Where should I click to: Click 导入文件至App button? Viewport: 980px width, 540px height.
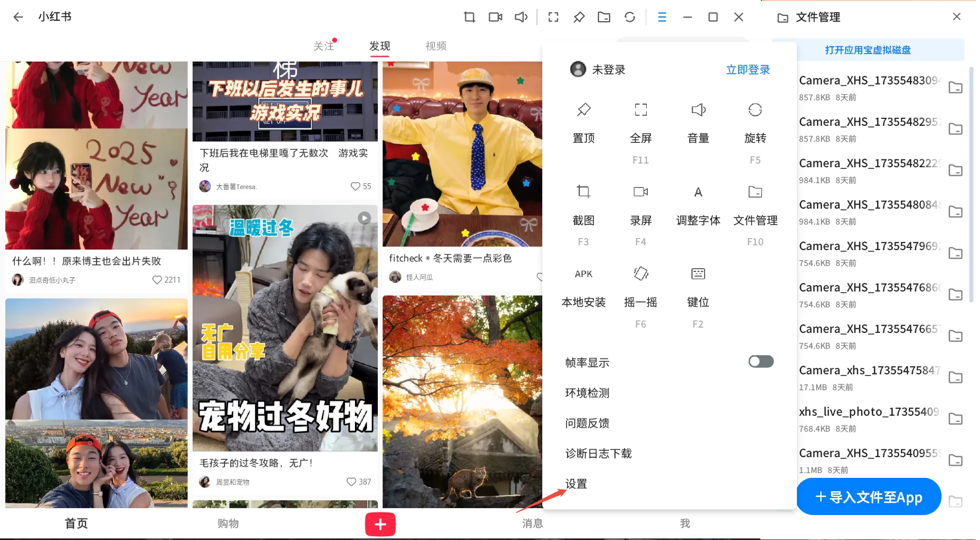[x=869, y=497]
